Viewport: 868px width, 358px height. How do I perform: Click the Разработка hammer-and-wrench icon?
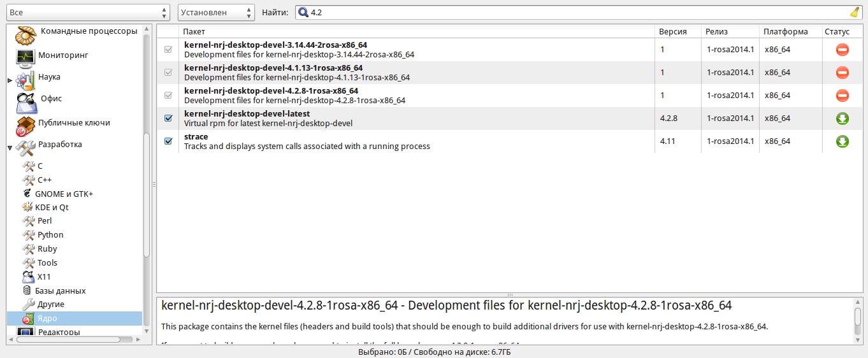click(x=25, y=148)
